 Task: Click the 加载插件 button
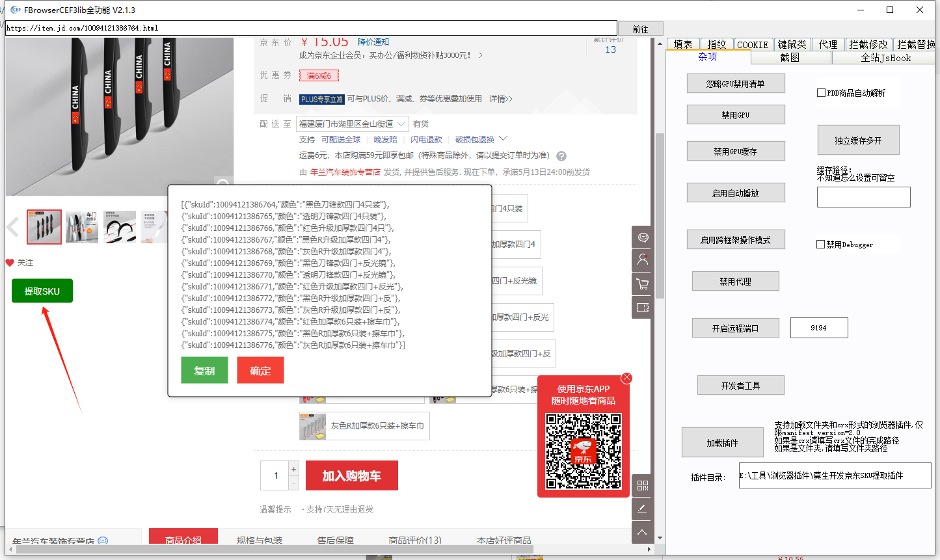[723, 442]
